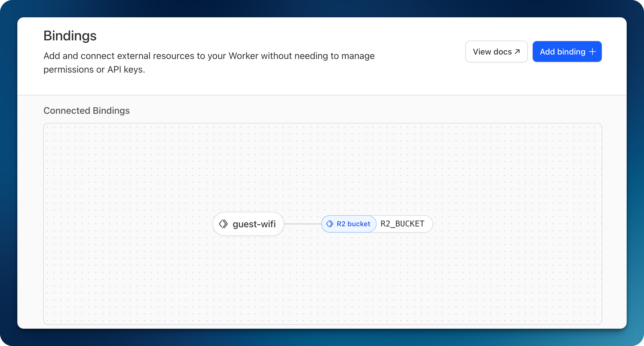Click the plus icon in Add binding
This screenshot has height=346, width=644.
(592, 52)
